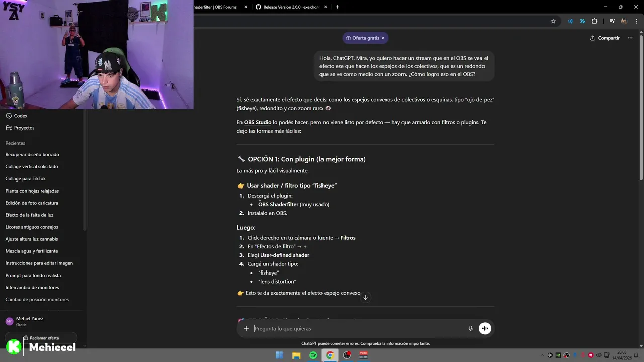The image size is (644, 362).
Task: Click the "lens distortion" bullet
Action: [x=277, y=282]
